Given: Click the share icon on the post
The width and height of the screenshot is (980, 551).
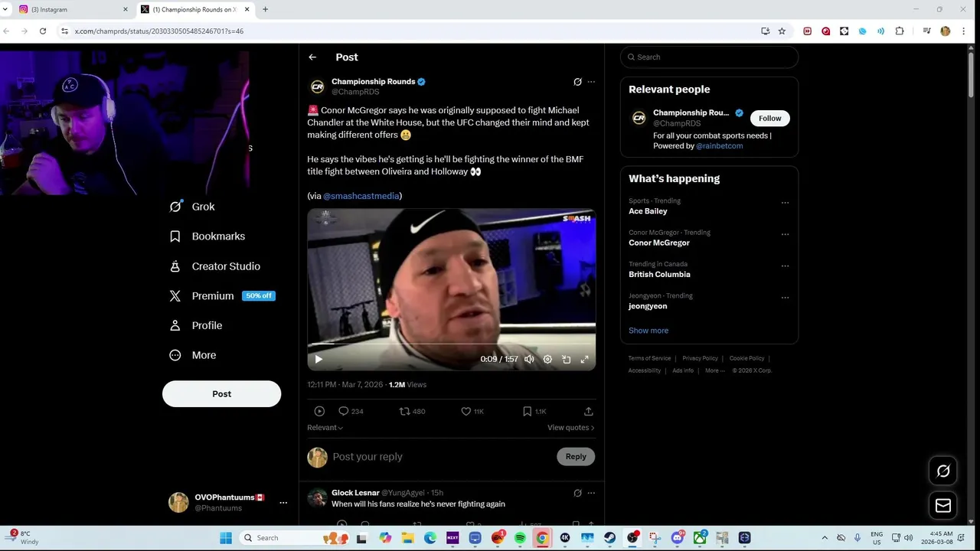Looking at the screenshot, I should [x=588, y=412].
